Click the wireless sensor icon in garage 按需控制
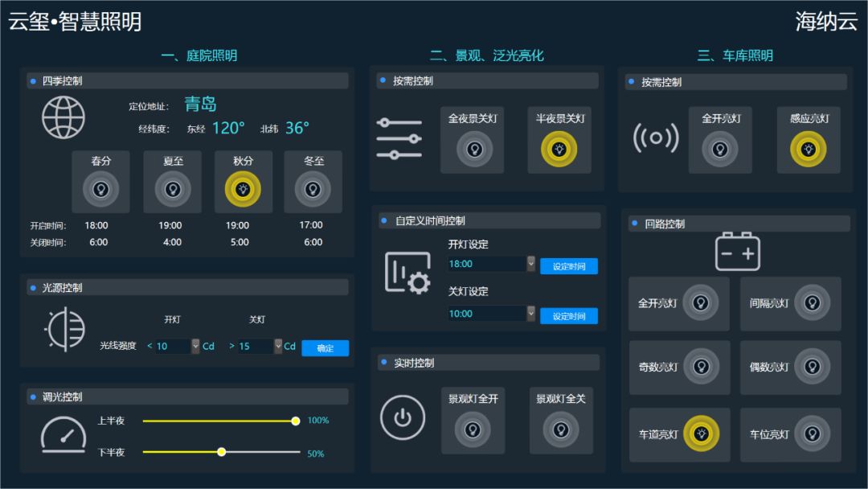This screenshot has height=489, width=868. tap(656, 138)
